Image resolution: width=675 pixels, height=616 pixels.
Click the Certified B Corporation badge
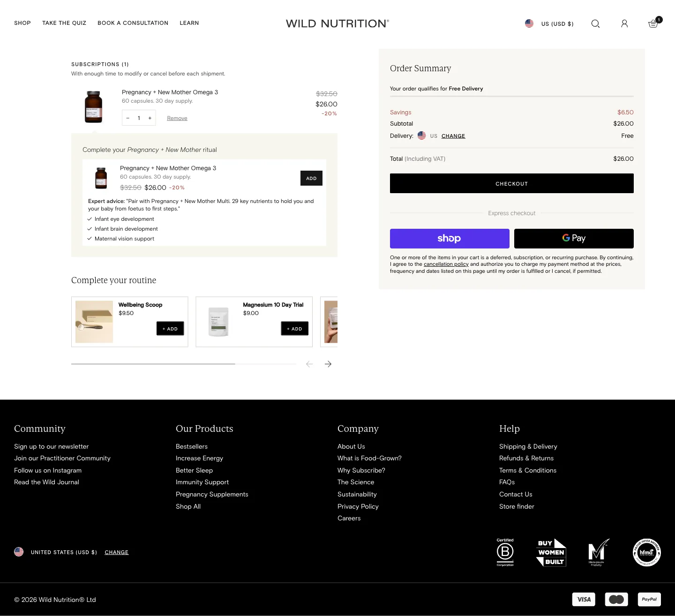[x=505, y=552]
